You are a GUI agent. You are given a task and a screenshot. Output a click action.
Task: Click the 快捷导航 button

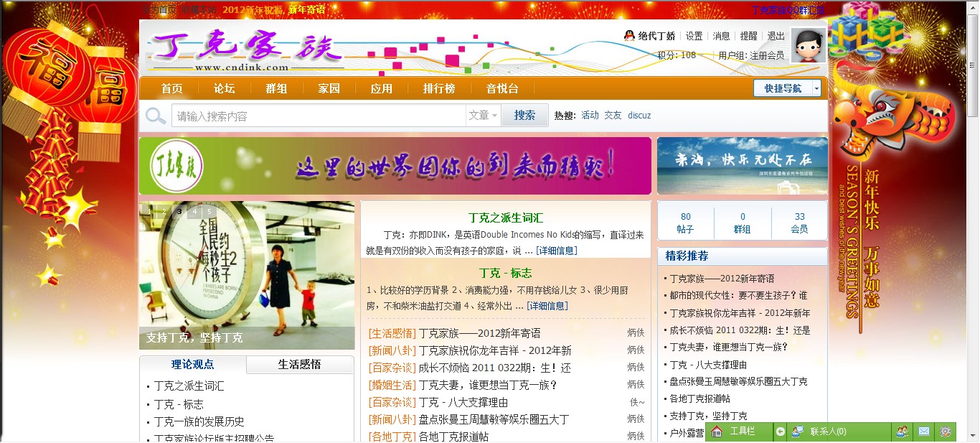click(x=783, y=88)
